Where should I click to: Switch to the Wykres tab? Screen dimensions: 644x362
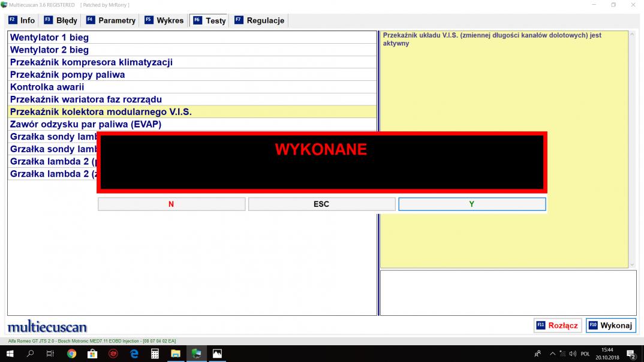tap(164, 20)
